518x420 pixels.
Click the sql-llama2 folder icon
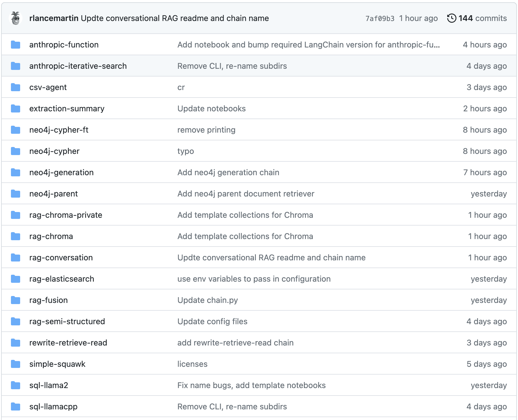click(x=16, y=385)
